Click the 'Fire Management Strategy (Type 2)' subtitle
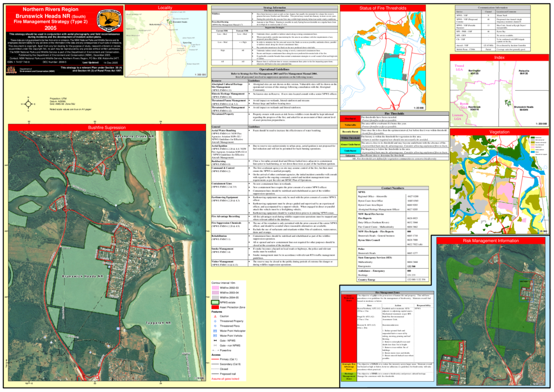The image size is (554, 392). coord(50,22)
